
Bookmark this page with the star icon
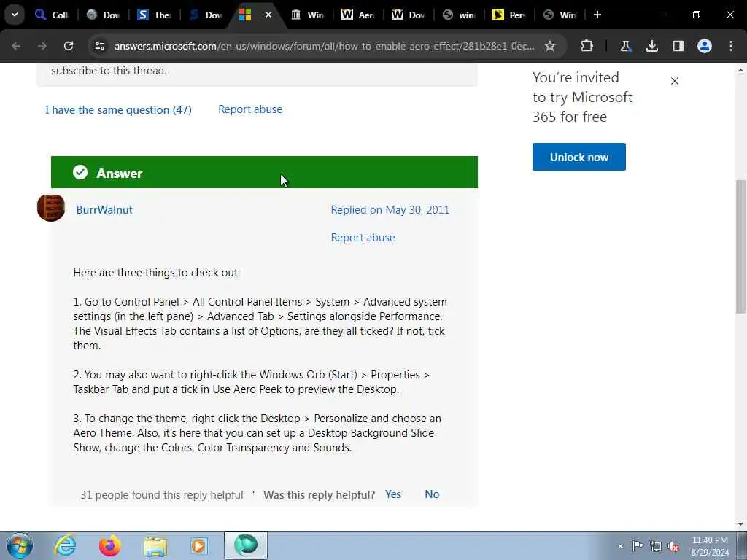point(550,46)
